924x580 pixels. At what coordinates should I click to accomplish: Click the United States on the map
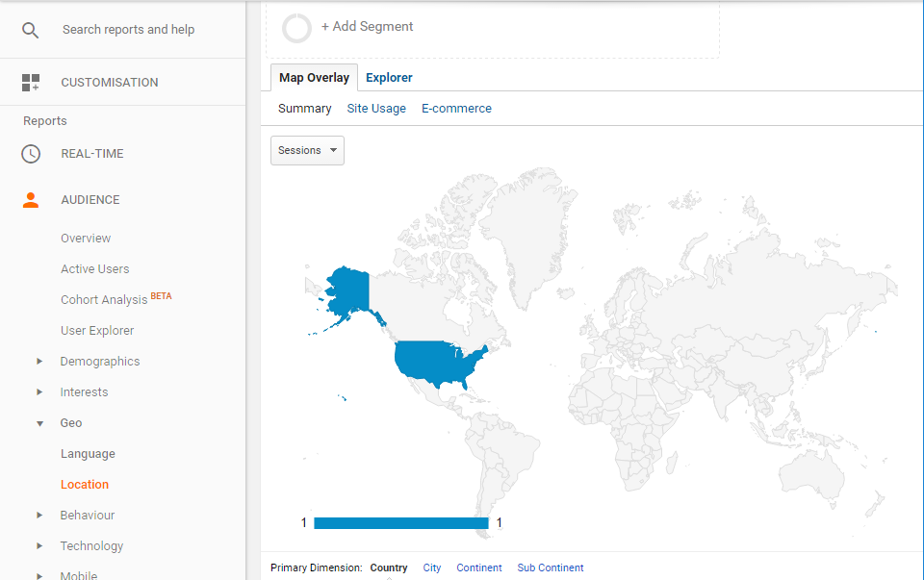438,363
